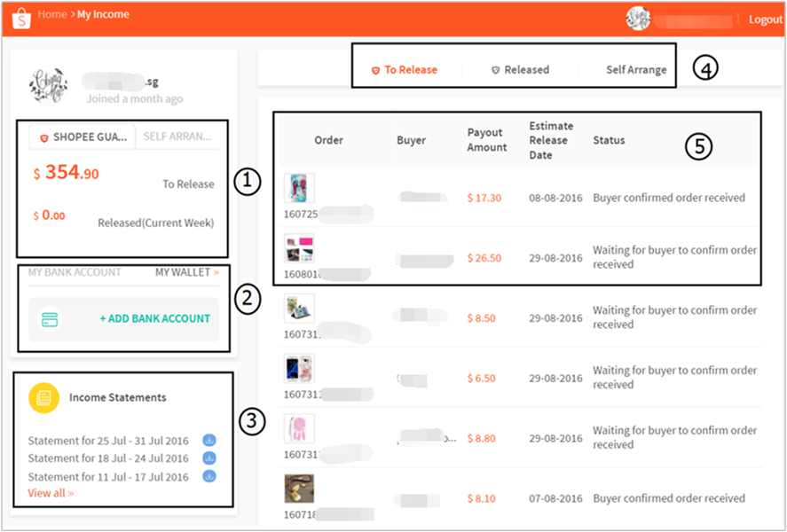Click the Shopee bag logo in the header
Screen dimensions: 787x532
20,15
